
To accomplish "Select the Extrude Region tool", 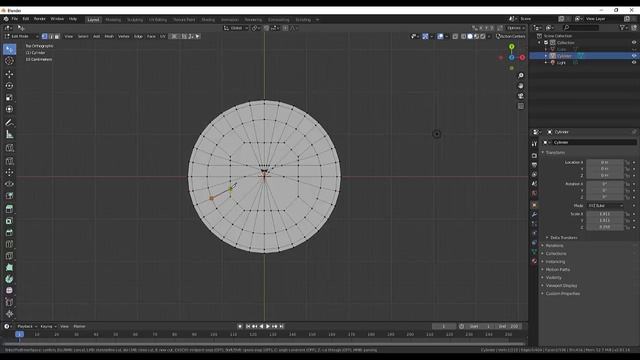I will [9, 209].
